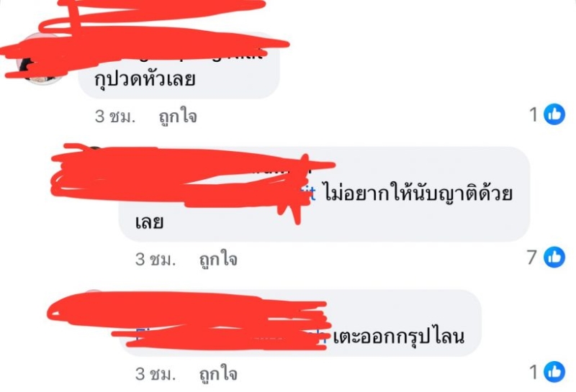
Task: Open timestamp 3 ชม. under กุปวดหัวเลย
Action: [115, 117]
